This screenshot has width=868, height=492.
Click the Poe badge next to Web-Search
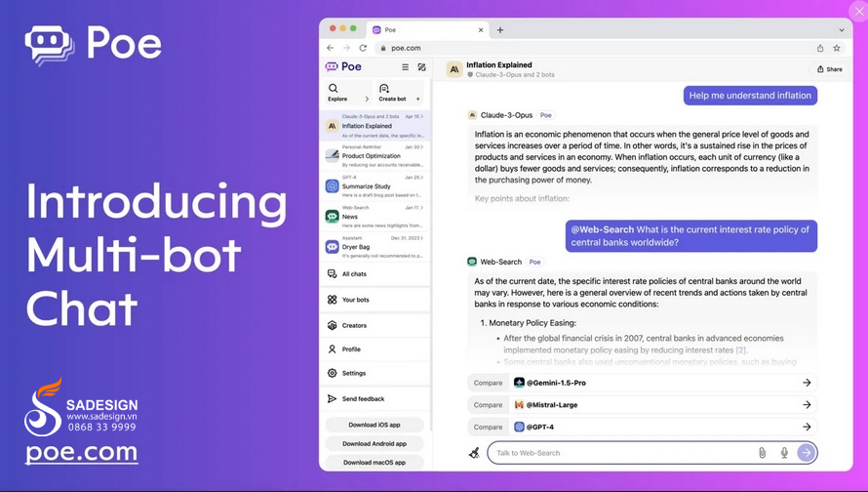coord(534,262)
